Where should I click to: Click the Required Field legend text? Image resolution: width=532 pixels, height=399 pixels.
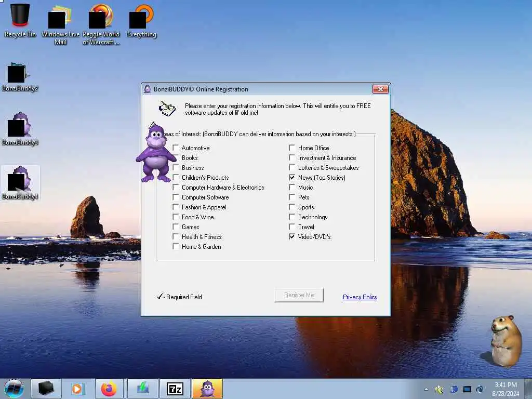tap(184, 297)
